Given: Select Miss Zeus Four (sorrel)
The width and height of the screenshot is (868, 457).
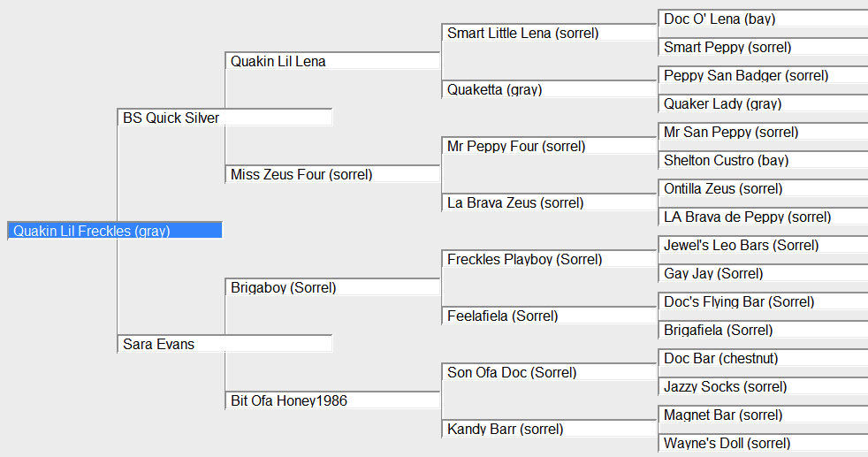Looking at the screenshot, I should (332, 174).
